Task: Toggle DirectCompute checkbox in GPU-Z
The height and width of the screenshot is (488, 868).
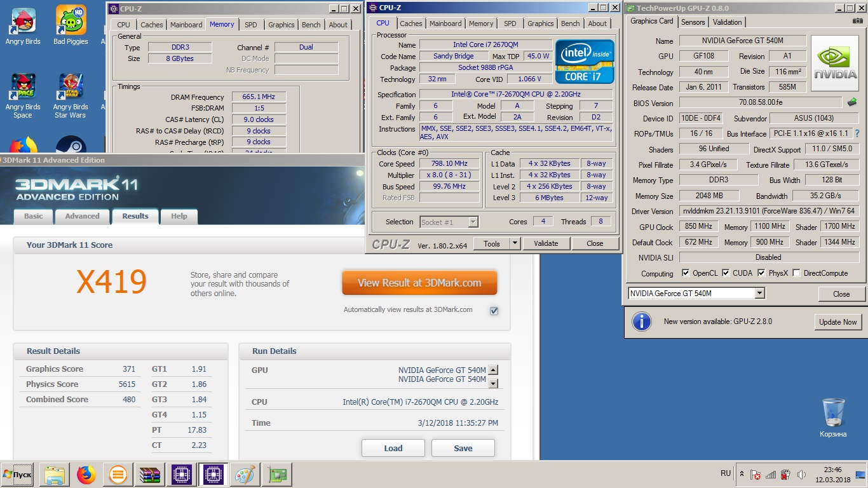Action: [x=797, y=273]
